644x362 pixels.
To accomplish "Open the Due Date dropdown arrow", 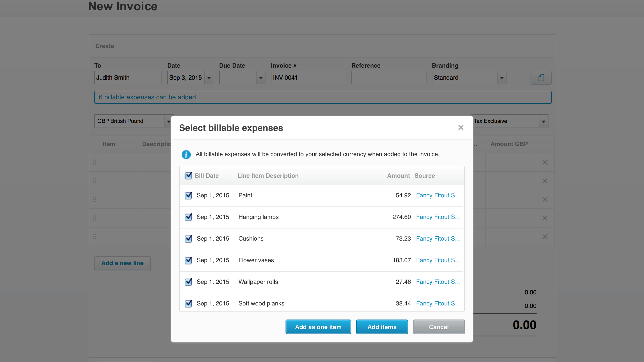I will click(261, 78).
